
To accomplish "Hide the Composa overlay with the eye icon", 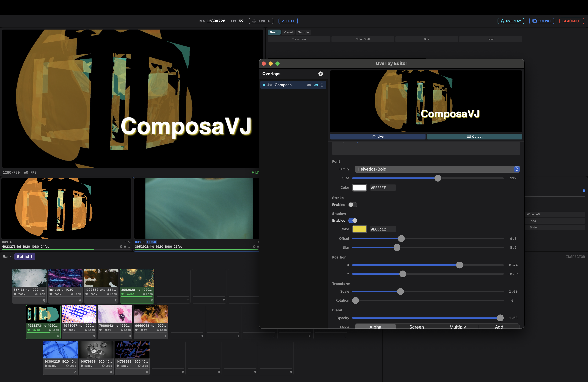I will click(309, 85).
